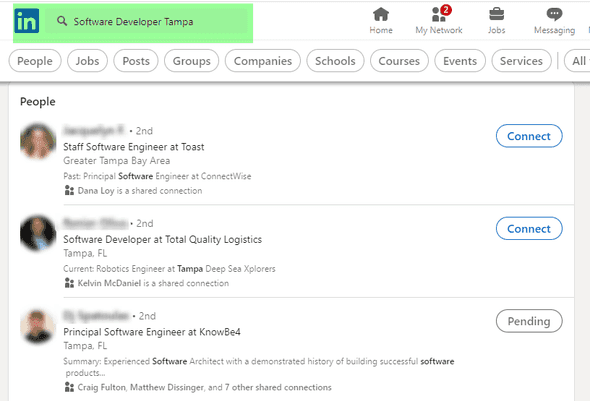Image resolution: width=590 pixels, height=401 pixels.
Task: Connect with Staff Software Engineer at Toast
Action: tap(529, 136)
